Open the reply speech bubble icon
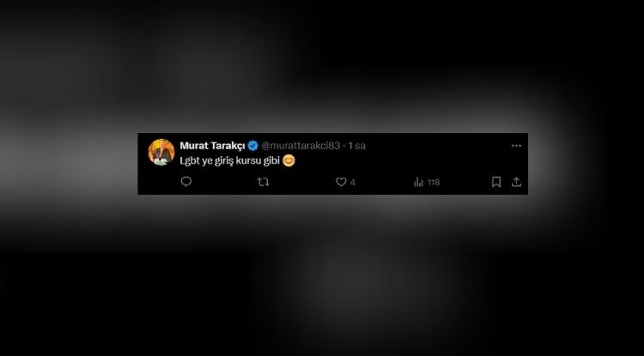The width and height of the screenshot is (644, 356). pyautogui.click(x=186, y=182)
